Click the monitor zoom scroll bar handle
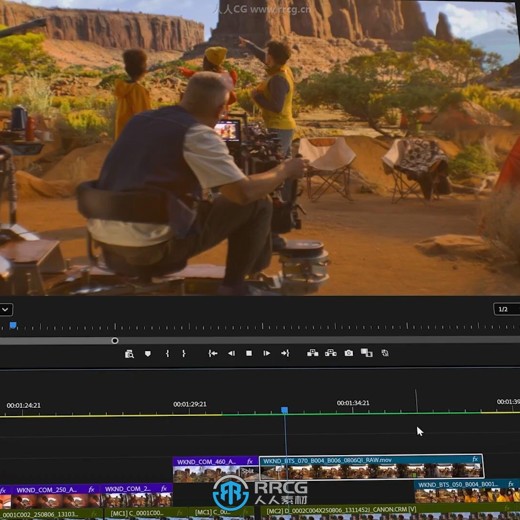The image size is (520, 520). (115, 341)
